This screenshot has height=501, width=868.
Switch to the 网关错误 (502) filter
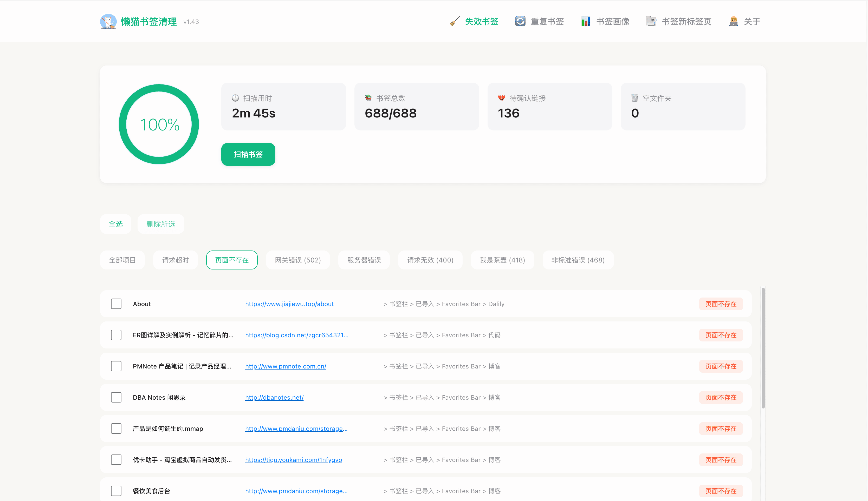[x=297, y=260]
